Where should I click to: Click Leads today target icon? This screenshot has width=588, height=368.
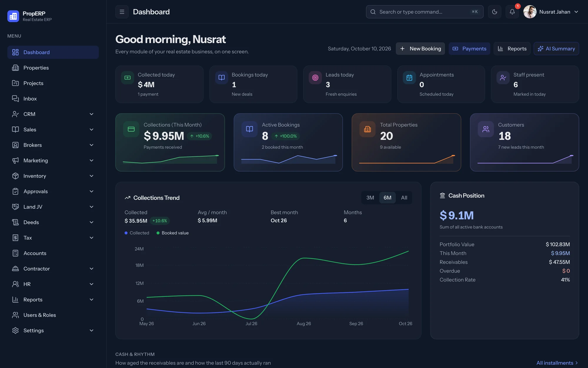click(315, 78)
